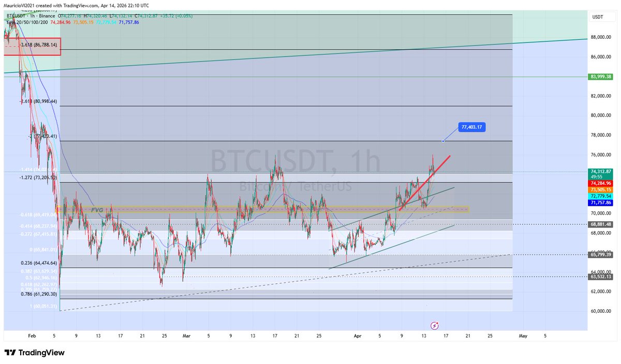This screenshot has width=621, height=364.
Task: Click the FVG zone text label
Action: tap(97, 210)
